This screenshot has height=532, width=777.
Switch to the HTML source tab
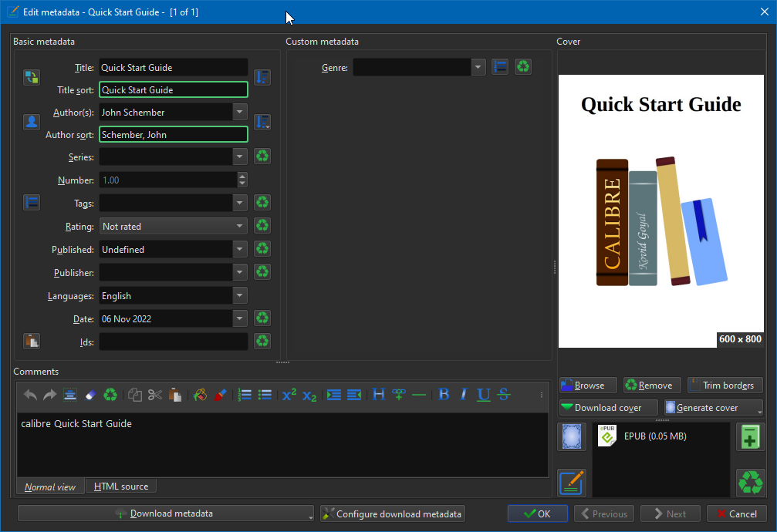(x=121, y=487)
